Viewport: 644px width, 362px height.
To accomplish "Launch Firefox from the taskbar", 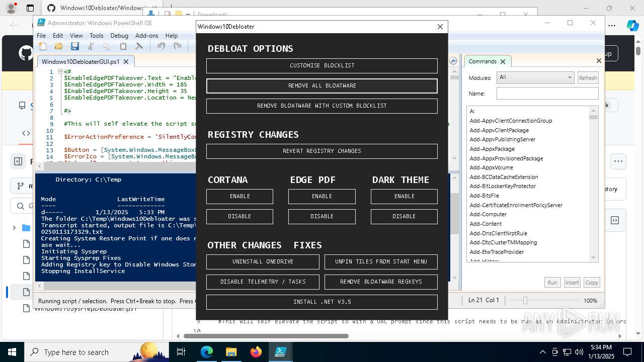I will click(x=256, y=352).
